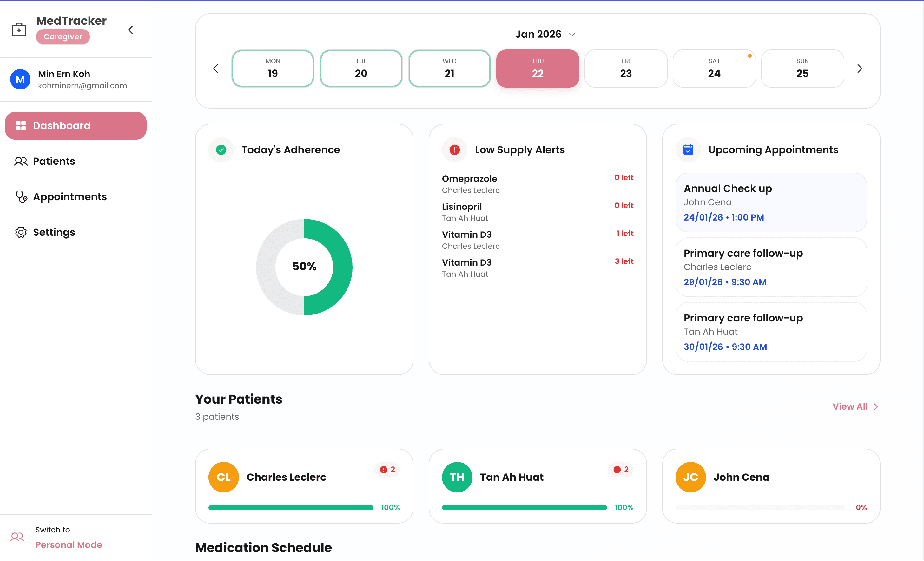This screenshot has width=924, height=561.
Task: Select Thursday 22, the highlighted day
Action: (538, 68)
